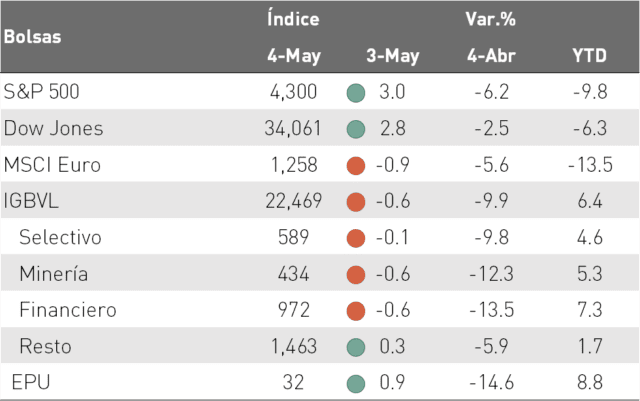
Task: Select the S&P 500 row label
Action: (41, 91)
